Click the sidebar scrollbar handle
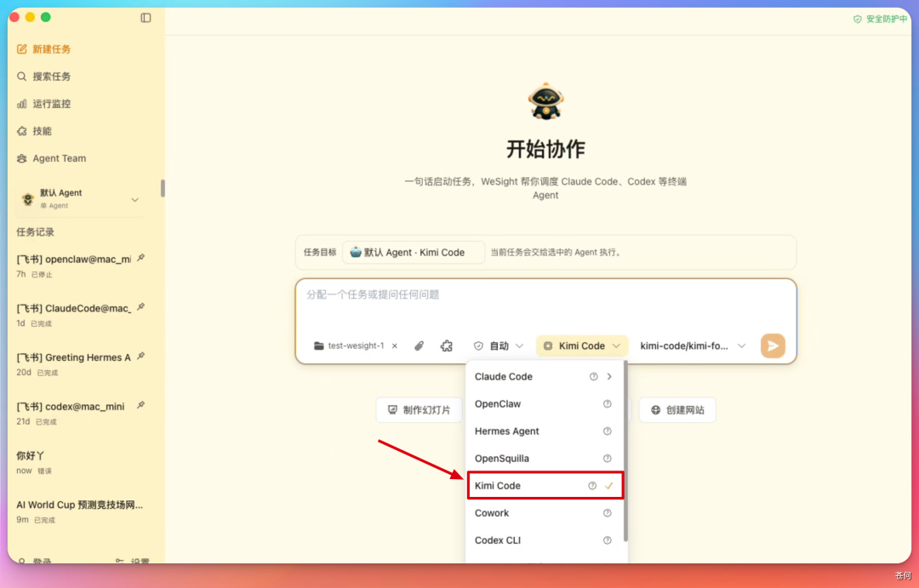Image resolution: width=919 pixels, height=588 pixels. [163, 188]
